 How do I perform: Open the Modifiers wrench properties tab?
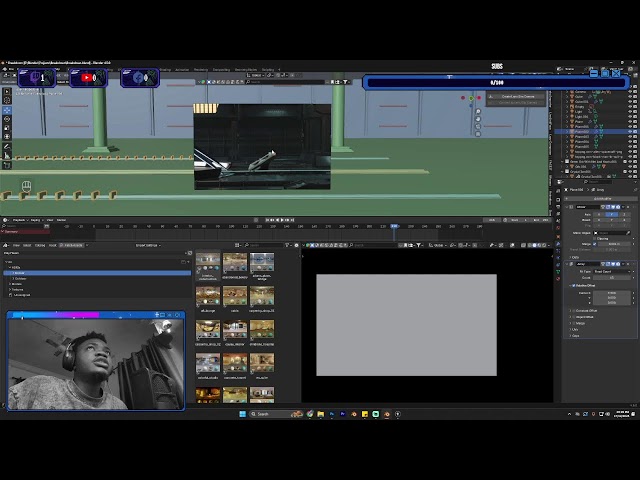tap(558, 243)
